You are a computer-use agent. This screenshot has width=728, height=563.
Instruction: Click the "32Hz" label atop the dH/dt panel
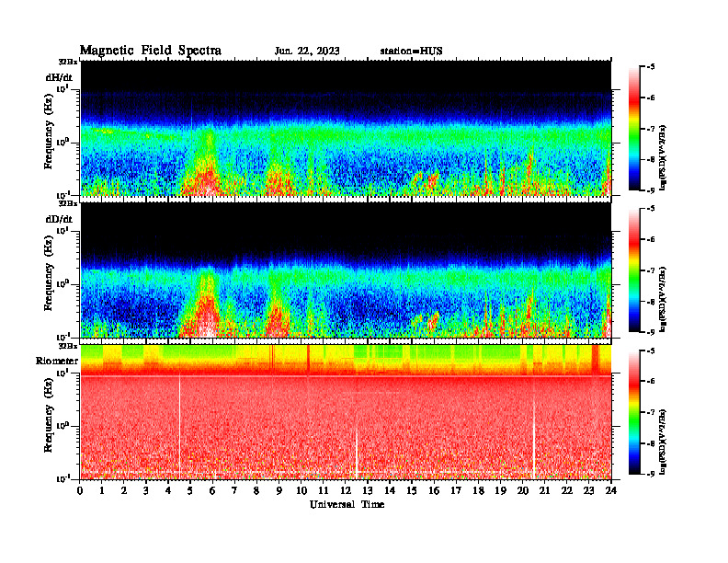coord(68,62)
